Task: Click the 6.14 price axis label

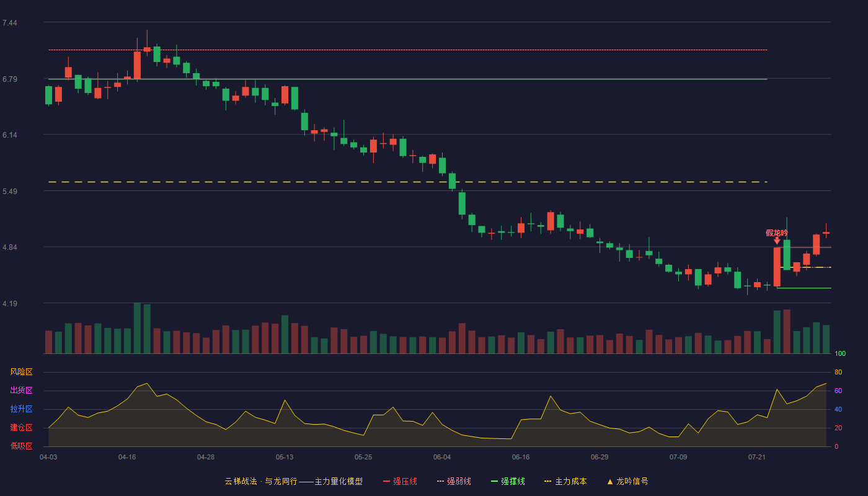Action: coord(9,135)
